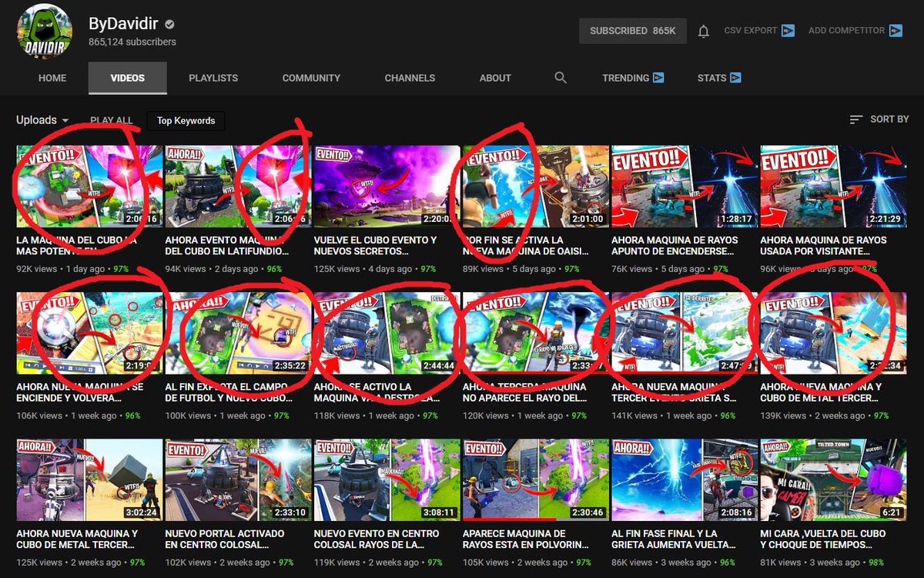The image size is (924, 578).
Task: Open title 'AHORA TERCERA MAQUINA NO APARECE EL RAYO'
Action: pyautogui.click(x=524, y=392)
